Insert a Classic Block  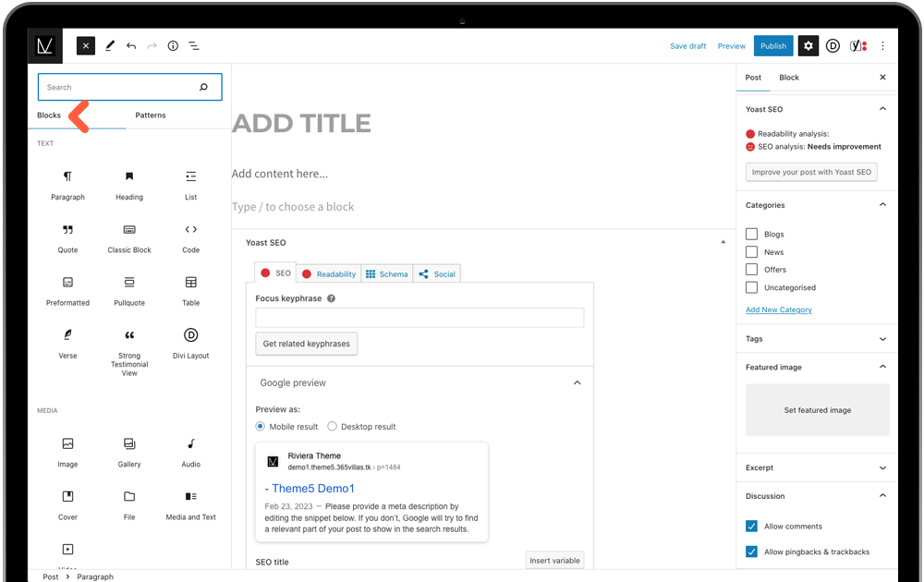[x=129, y=238]
